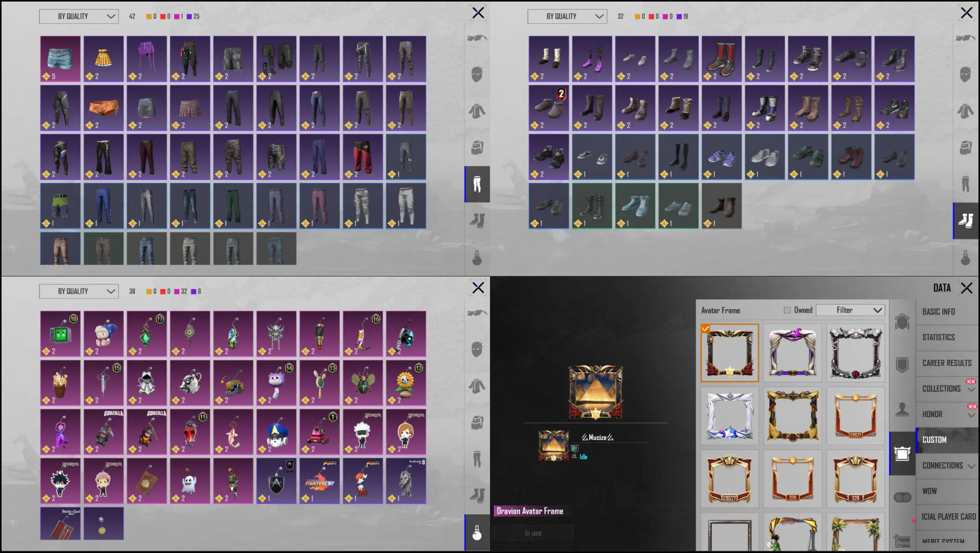The height and width of the screenshot is (553, 980).
Task: Open the jacket category in pants panel
Action: pos(477,111)
